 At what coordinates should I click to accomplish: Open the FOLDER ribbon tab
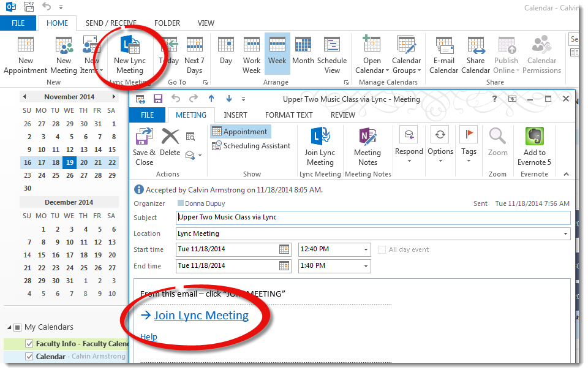tap(167, 23)
